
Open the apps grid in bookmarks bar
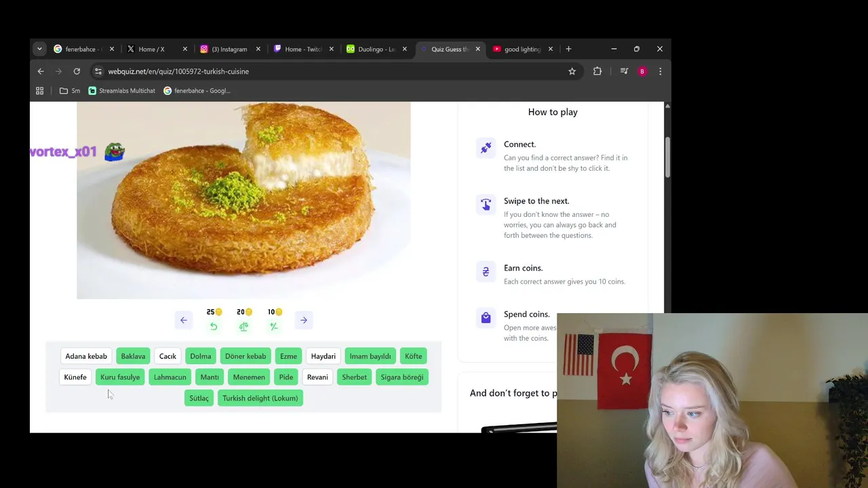(39, 91)
